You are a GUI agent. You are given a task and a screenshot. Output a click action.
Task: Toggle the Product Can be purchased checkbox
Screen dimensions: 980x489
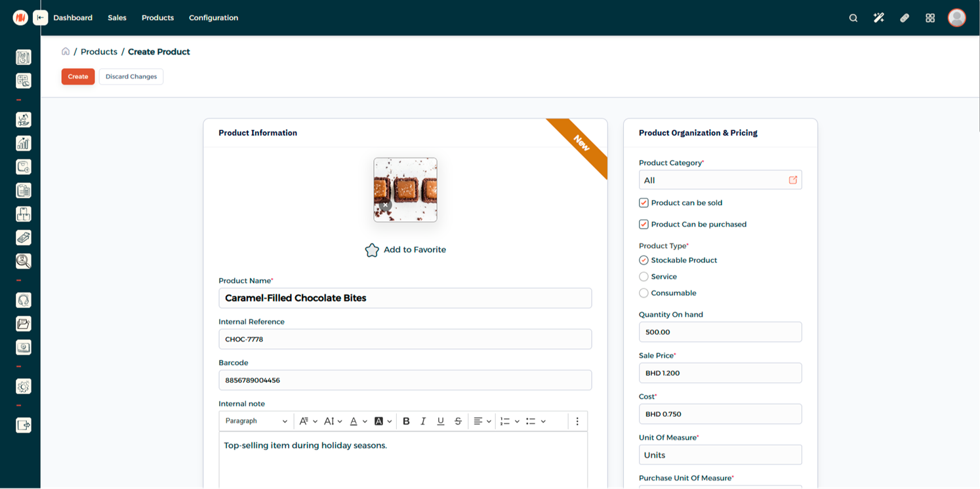click(643, 224)
